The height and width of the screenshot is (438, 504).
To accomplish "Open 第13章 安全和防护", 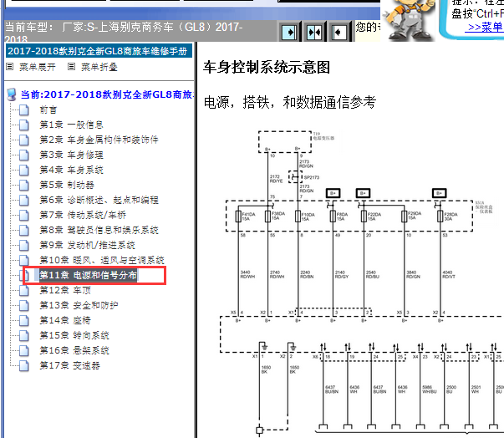I will click(79, 305).
